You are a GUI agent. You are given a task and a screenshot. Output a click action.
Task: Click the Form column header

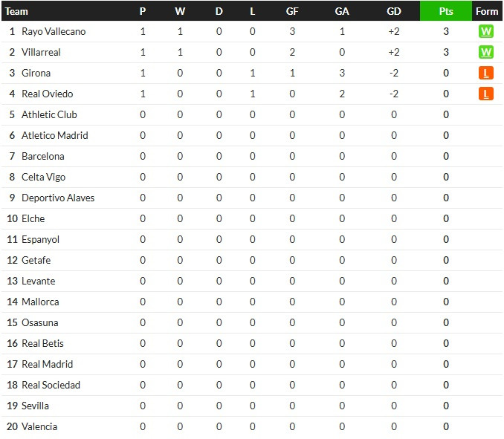[487, 11]
